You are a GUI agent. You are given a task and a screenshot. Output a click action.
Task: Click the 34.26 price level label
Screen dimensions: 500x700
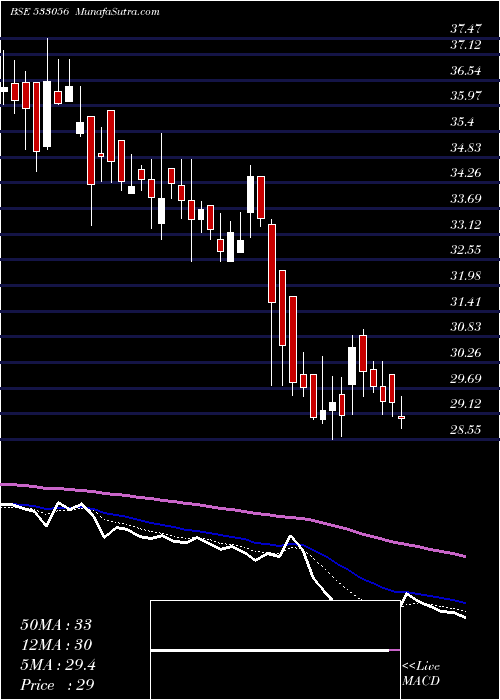coord(466,173)
